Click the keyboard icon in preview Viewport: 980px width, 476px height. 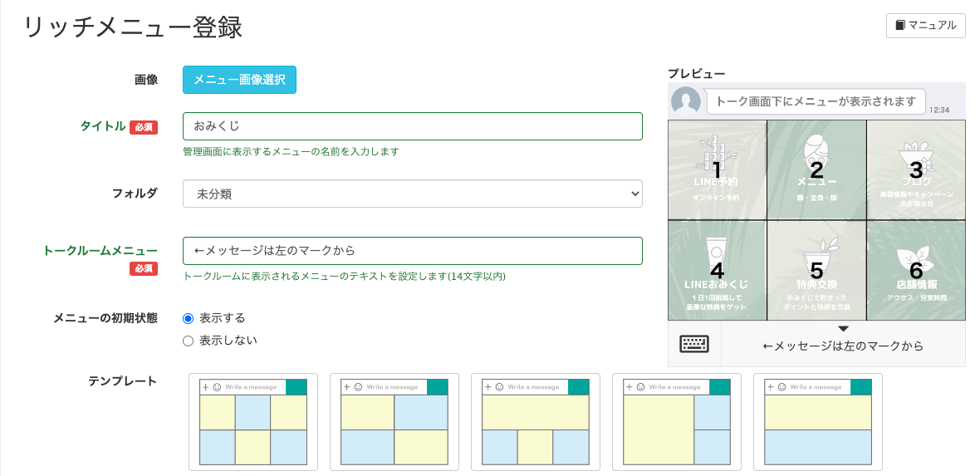[694, 344]
